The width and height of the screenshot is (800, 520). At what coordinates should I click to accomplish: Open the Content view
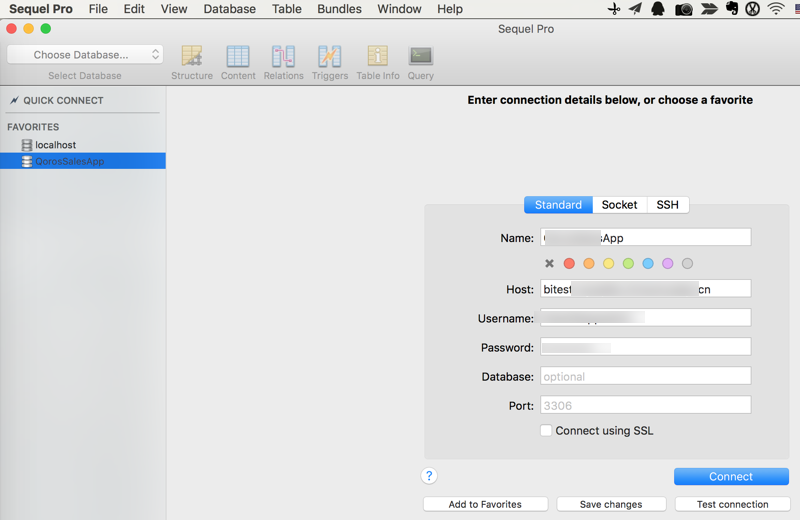(x=238, y=62)
